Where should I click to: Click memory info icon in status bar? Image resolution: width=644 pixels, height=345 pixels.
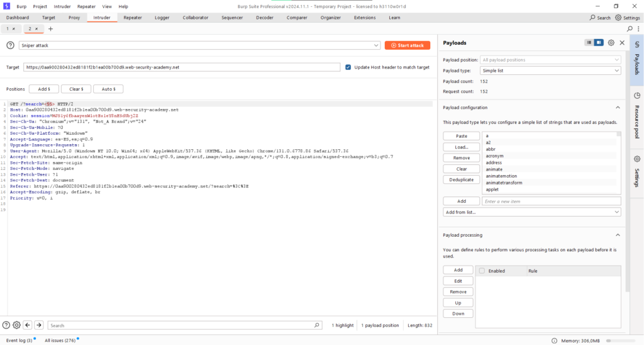[554, 341]
